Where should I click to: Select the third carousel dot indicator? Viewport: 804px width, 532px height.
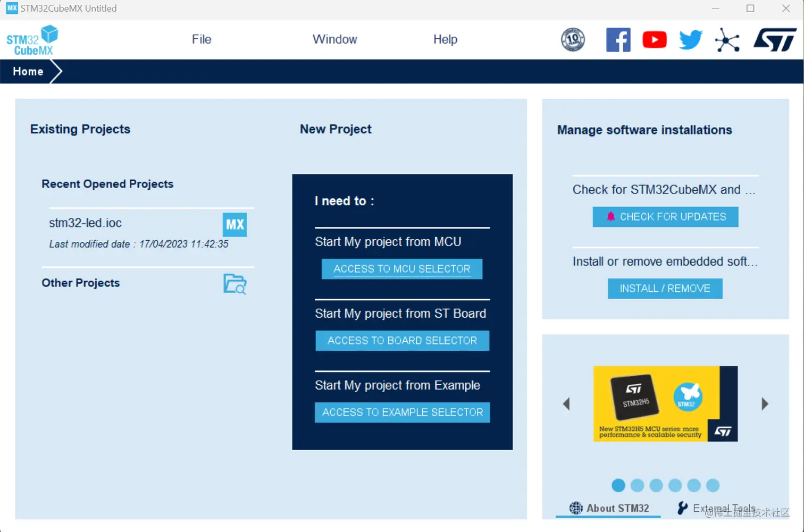coord(656,485)
